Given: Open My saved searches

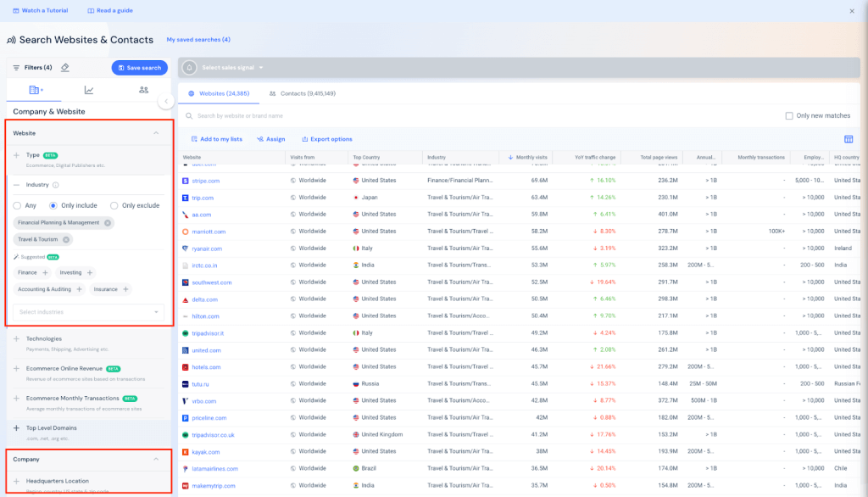Looking at the screenshot, I should 198,40.
